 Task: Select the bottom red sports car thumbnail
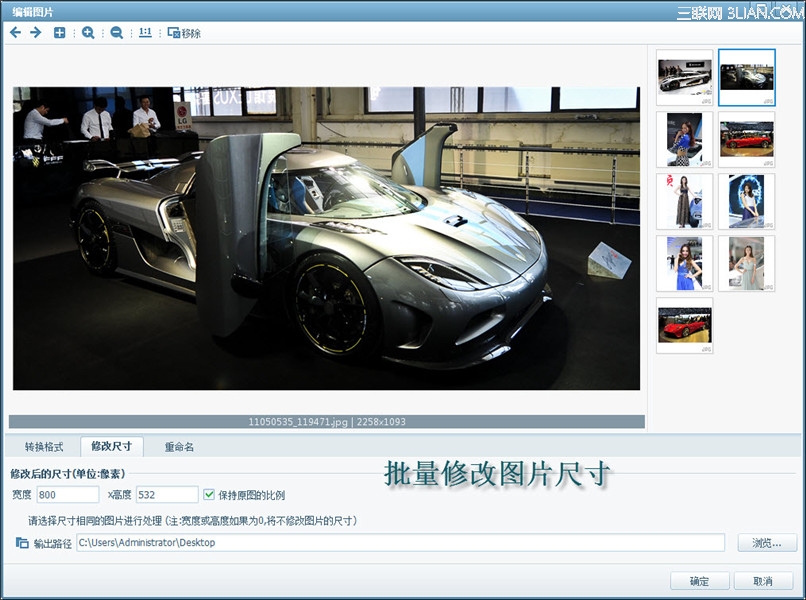685,325
